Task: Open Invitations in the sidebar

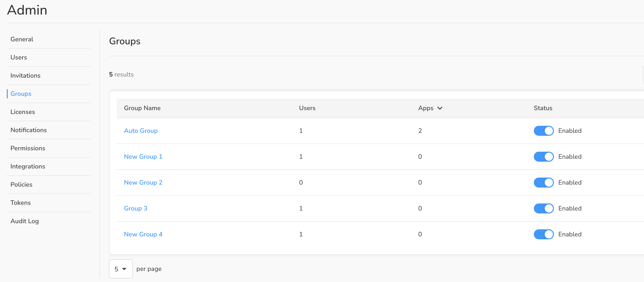Action: [25, 76]
